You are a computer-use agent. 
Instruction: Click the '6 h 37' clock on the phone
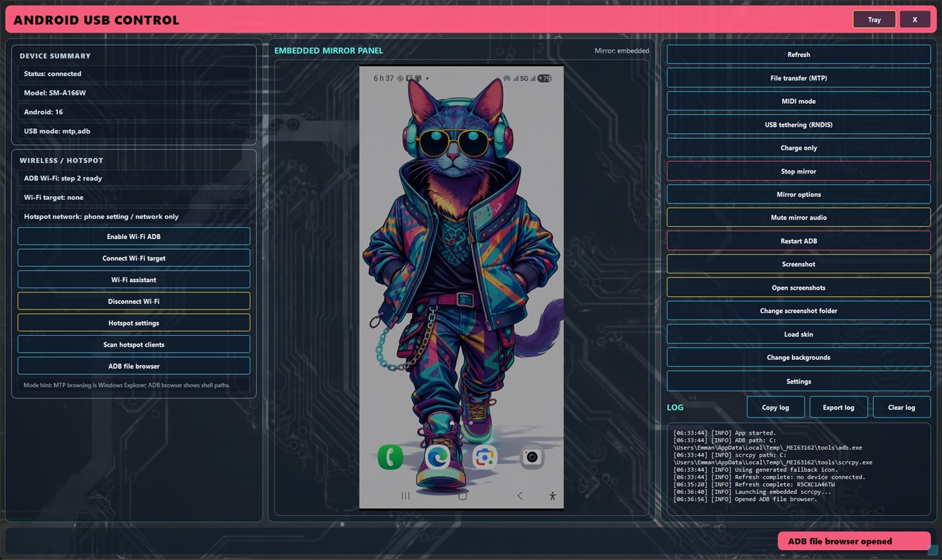[383, 78]
